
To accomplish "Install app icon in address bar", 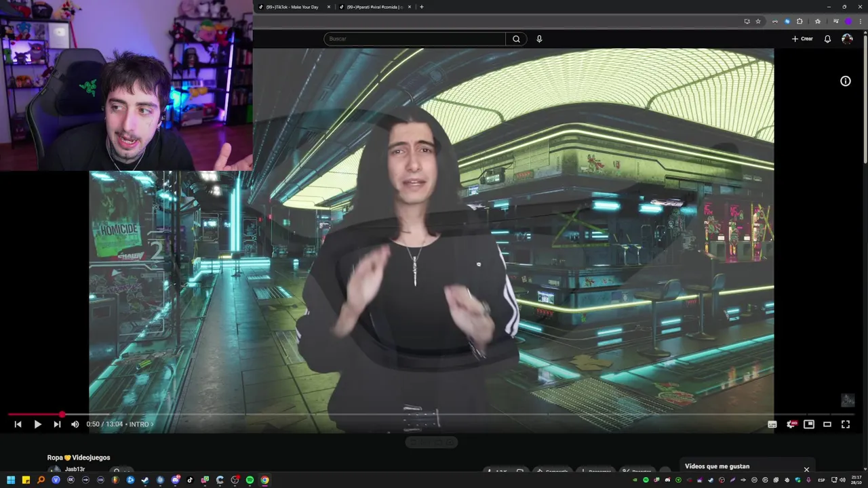I will [747, 21].
